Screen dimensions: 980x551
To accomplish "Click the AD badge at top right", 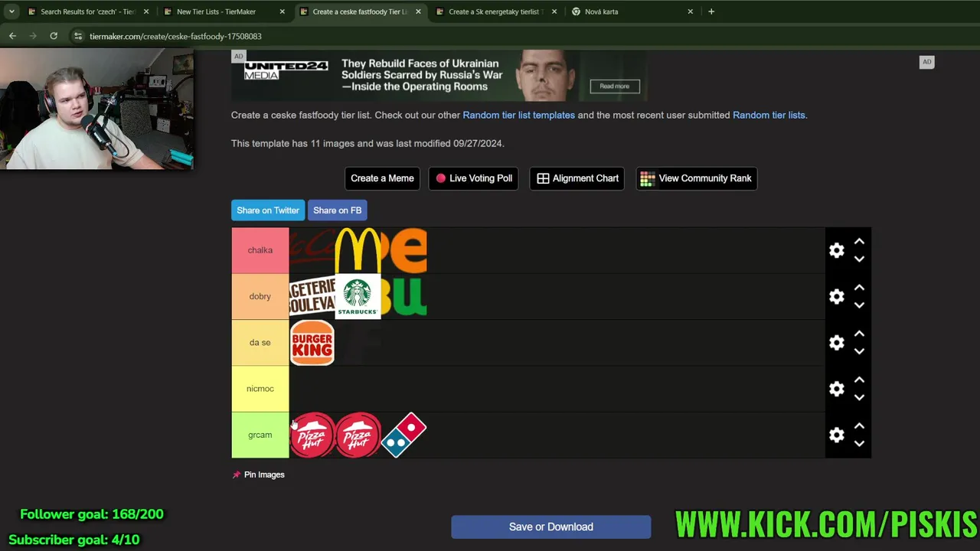I will (926, 62).
